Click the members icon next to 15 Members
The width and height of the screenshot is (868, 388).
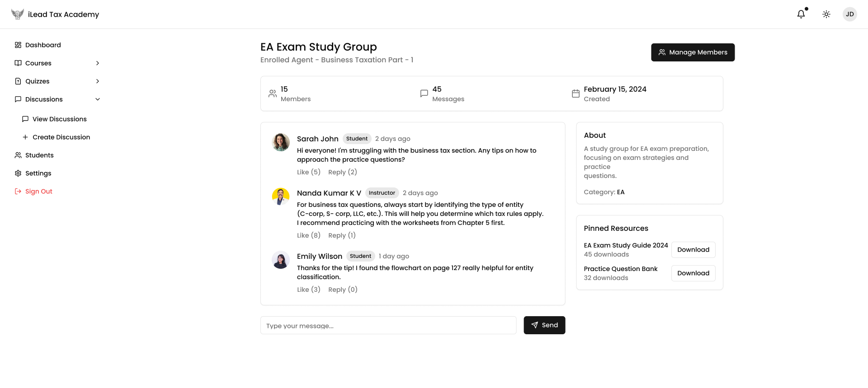click(273, 93)
